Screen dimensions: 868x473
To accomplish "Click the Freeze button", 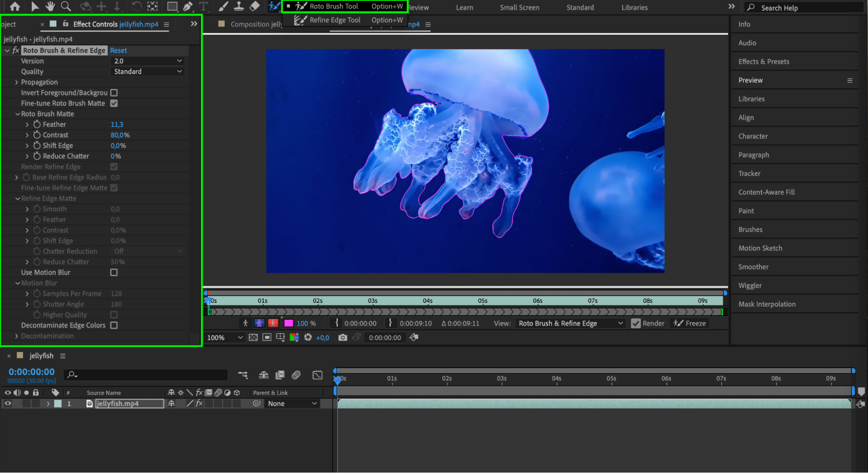I will tap(690, 323).
